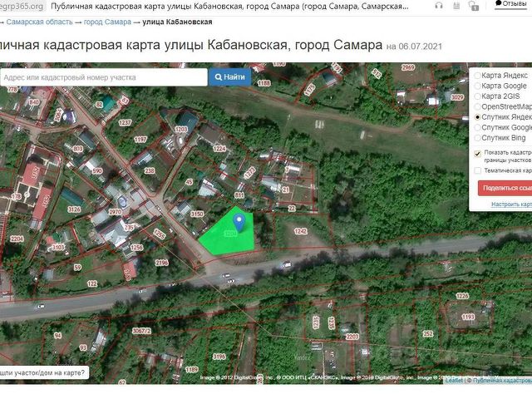Click the blue location pin marker
Screen dimensions: 532x394
point(240,222)
